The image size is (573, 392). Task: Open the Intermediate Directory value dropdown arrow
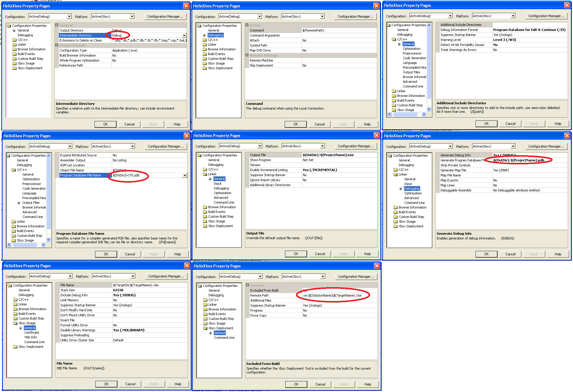point(184,35)
